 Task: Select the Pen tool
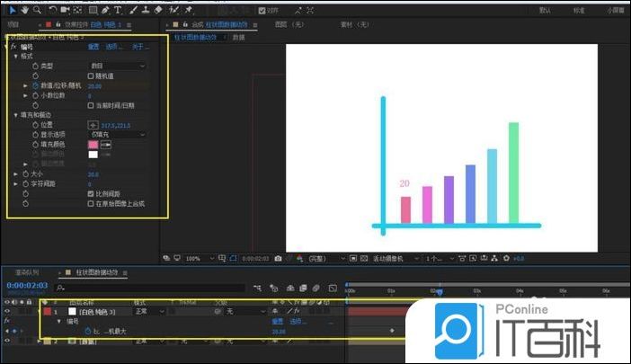pos(105,10)
